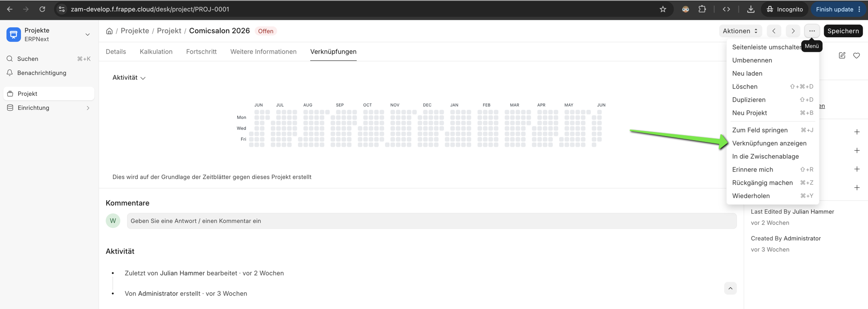The width and height of the screenshot is (868, 309).
Task: Click the Offen status badge
Action: pos(266,31)
